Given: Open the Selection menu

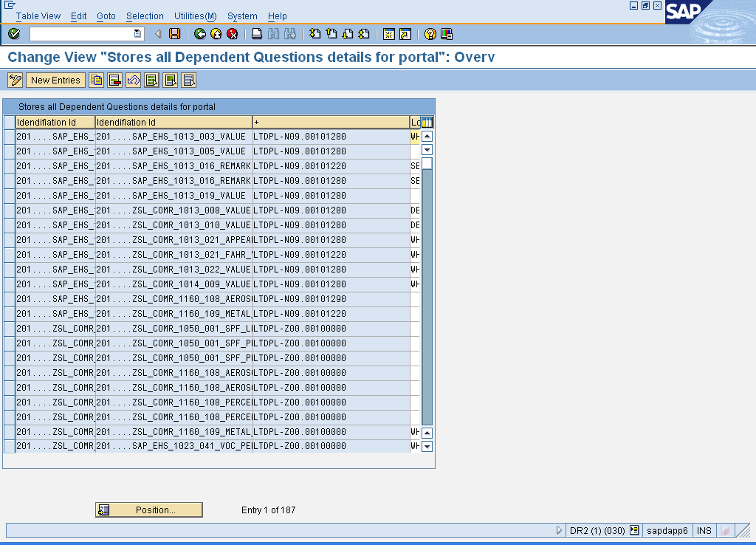Looking at the screenshot, I should click(145, 16).
